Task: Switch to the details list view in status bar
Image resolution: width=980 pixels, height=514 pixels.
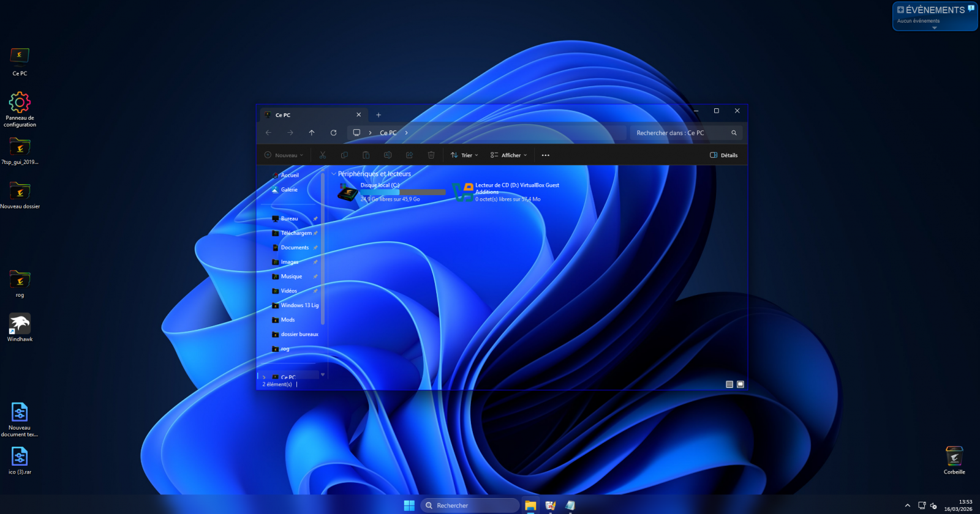Action: pyautogui.click(x=729, y=384)
